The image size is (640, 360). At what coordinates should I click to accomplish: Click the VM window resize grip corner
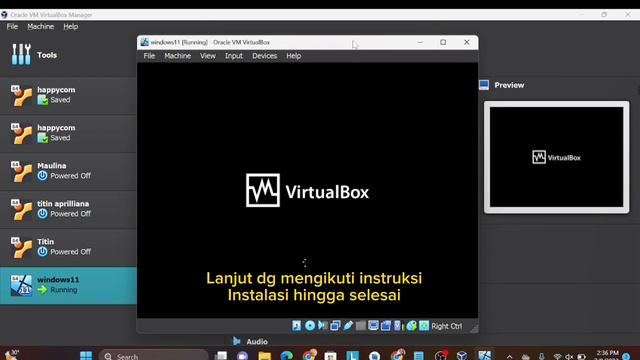[474, 329]
